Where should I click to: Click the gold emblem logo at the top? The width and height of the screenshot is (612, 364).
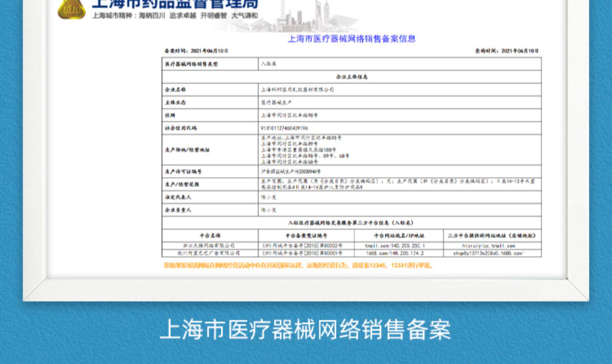(x=71, y=9)
